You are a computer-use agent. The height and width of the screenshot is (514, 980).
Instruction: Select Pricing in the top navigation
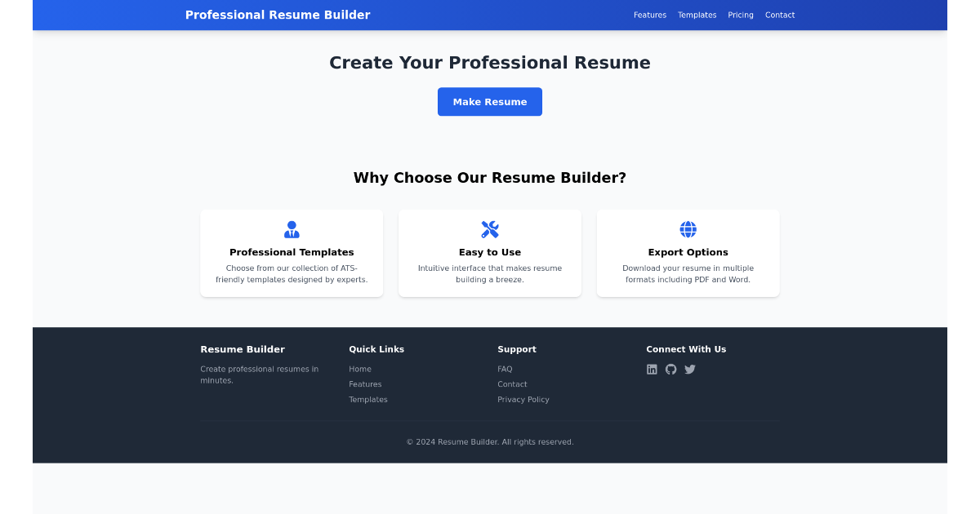click(x=740, y=15)
